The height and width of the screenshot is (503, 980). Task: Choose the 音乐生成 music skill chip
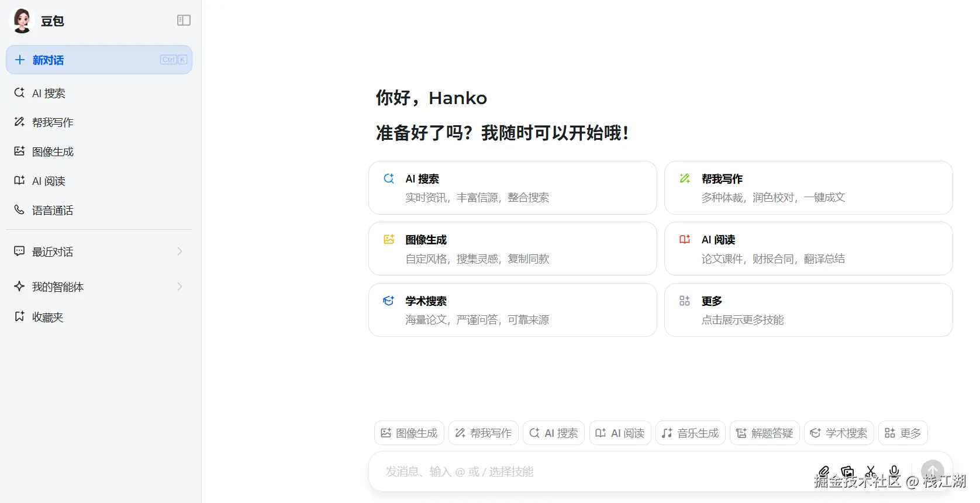691,433
